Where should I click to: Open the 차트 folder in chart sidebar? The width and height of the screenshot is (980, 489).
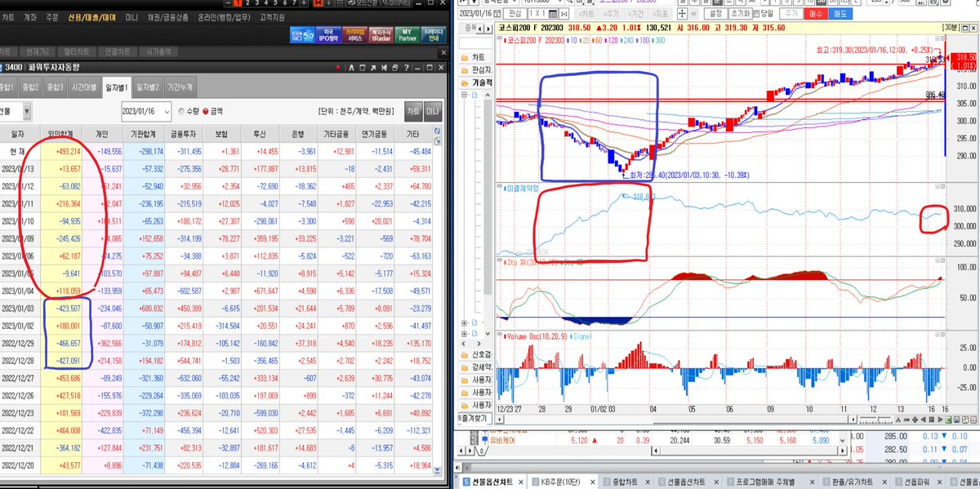point(474,58)
